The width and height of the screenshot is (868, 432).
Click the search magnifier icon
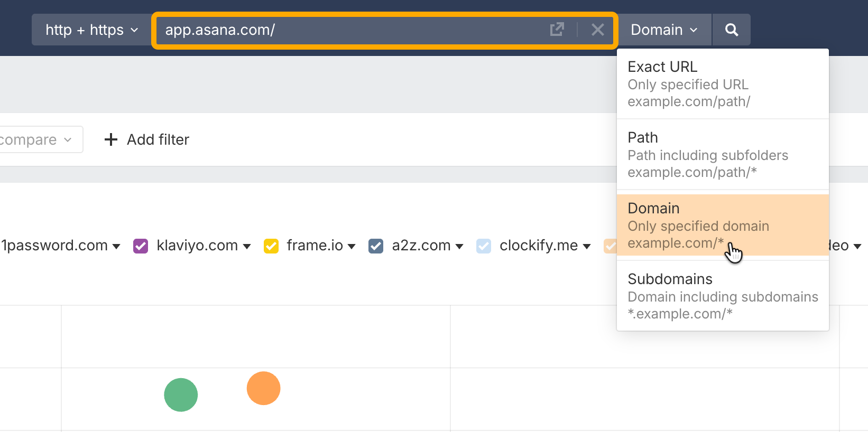click(x=732, y=30)
